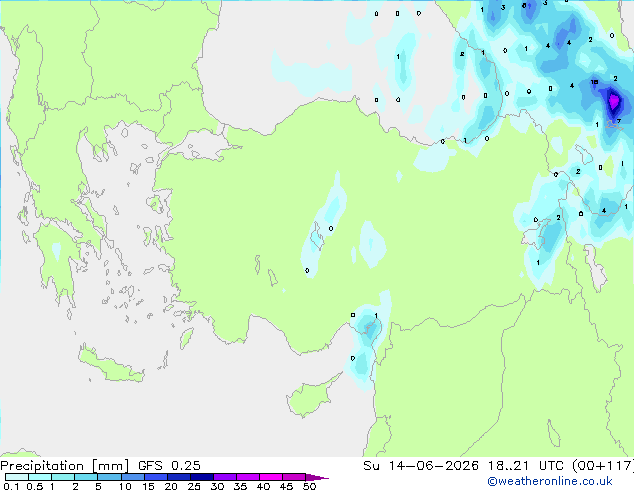Click the legend value "25"
Screen dimensions: 634x490
click(x=194, y=486)
